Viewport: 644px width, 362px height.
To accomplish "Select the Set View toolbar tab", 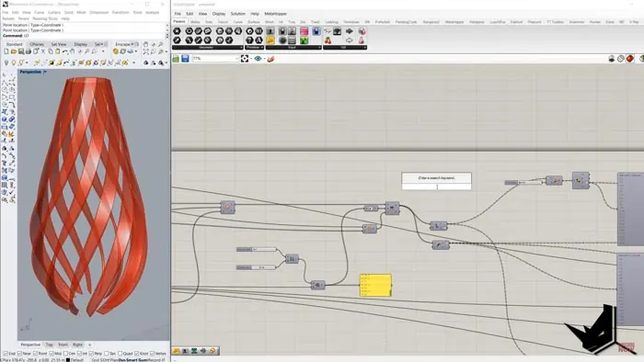I will point(59,44).
